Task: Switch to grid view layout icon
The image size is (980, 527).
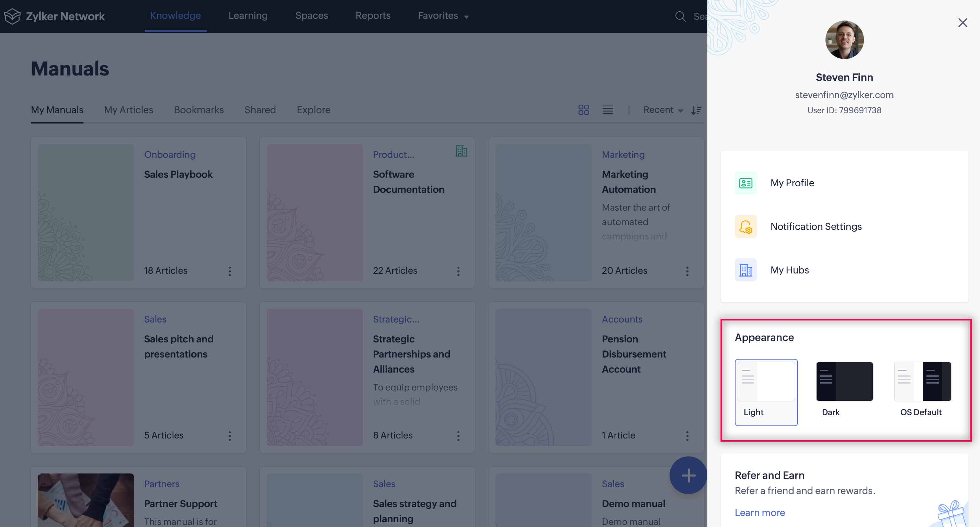Action: tap(583, 110)
